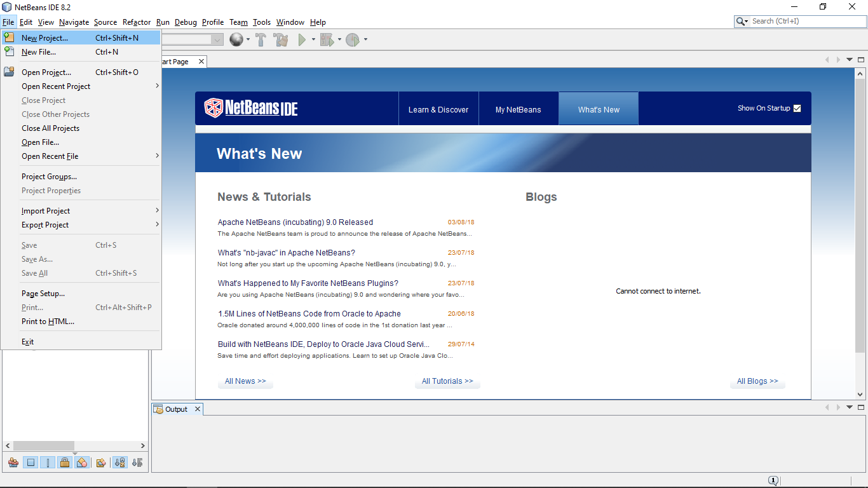Expand Import Project submenu

click(81, 211)
